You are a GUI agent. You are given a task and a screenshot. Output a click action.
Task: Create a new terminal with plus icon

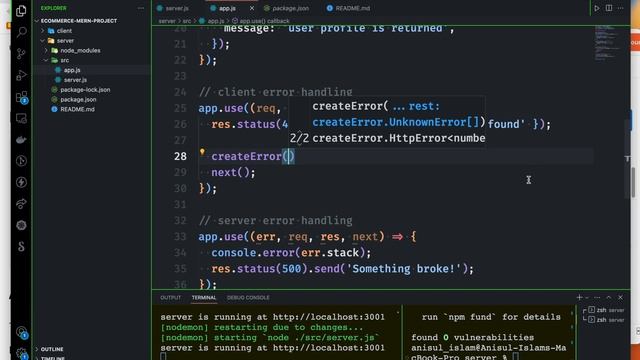coord(579,298)
